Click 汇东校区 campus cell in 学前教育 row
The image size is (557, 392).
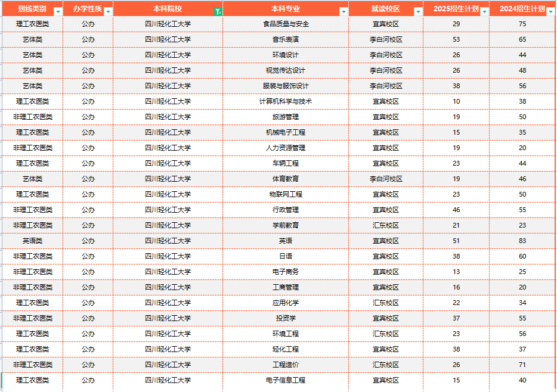click(386, 225)
